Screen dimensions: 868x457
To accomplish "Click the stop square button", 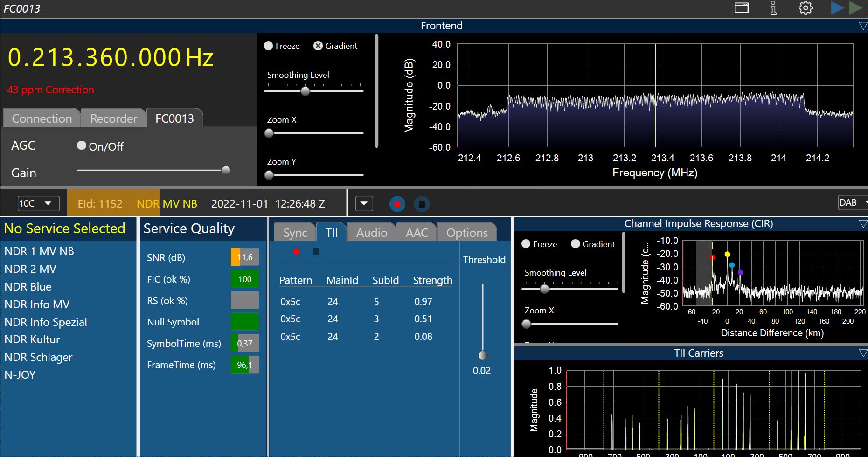I will pyautogui.click(x=422, y=204).
